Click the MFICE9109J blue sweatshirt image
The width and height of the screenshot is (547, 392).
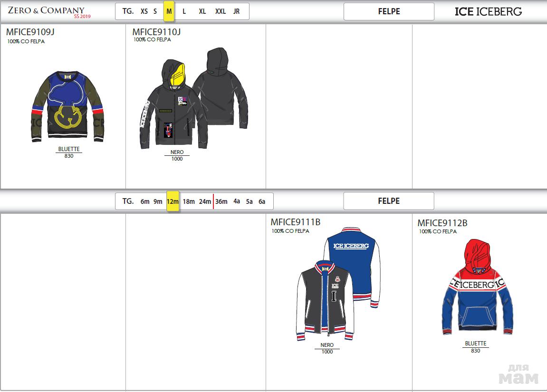(x=68, y=106)
